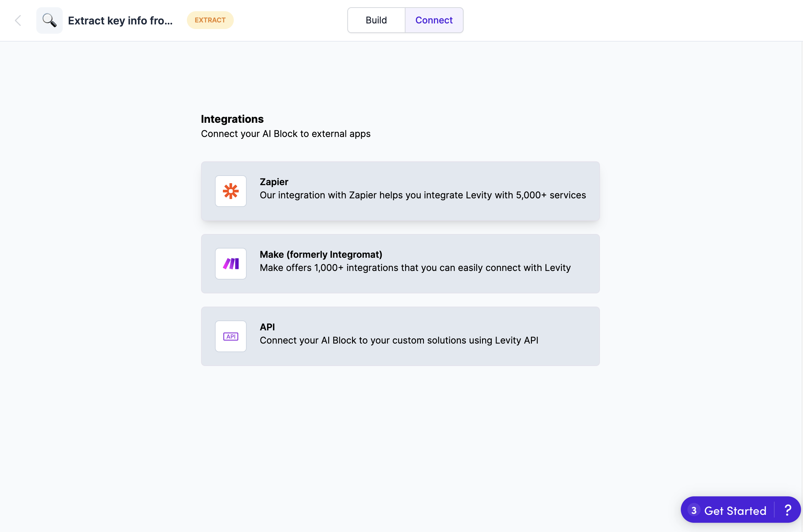Open the Zapier integration card
This screenshot has width=803, height=532.
coord(401,191)
